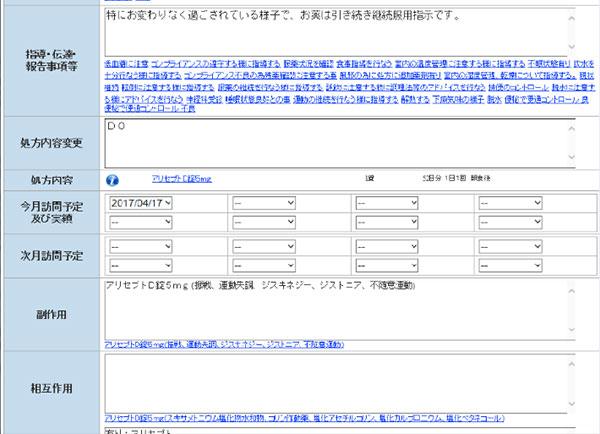Screen dimensions: 600x434
Task: Click the 睡眠状態良好との事 phrase link
Action: (x=258, y=99)
